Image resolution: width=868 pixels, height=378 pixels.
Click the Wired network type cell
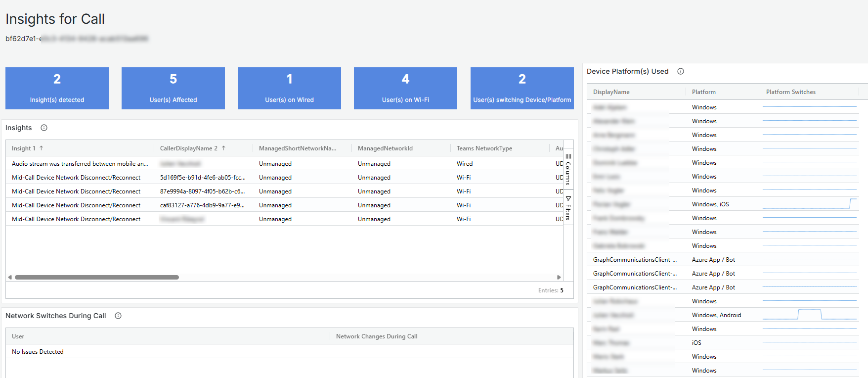pyautogui.click(x=465, y=163)
